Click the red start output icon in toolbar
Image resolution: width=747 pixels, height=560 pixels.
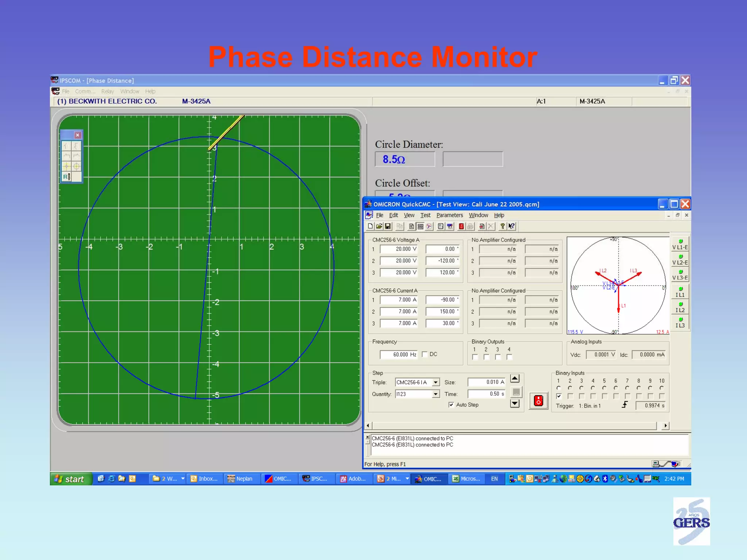tap(461, 226)
